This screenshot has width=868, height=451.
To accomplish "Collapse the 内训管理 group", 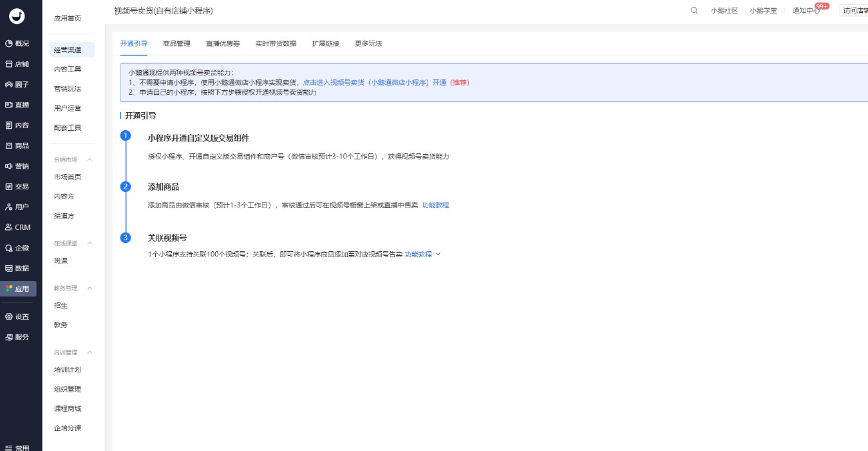I will [90, 352].
